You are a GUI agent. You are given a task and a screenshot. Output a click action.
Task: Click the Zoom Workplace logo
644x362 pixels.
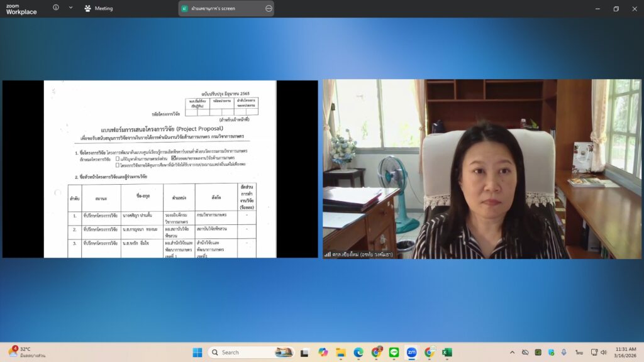[21, 9]
